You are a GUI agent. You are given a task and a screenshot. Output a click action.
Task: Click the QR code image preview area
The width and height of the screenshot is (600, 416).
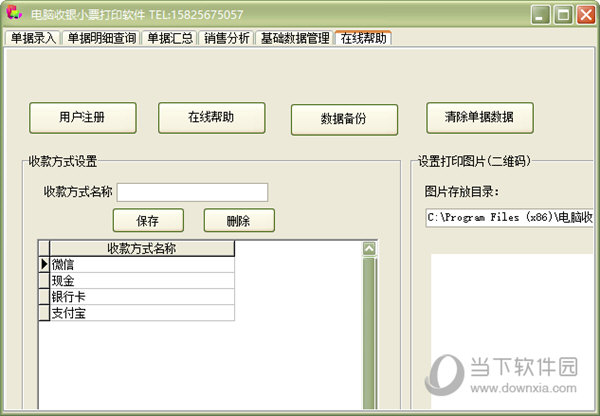click(x=512, y=331)
